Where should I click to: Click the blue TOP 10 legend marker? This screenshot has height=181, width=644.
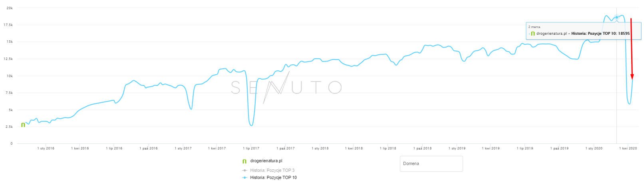244,177
